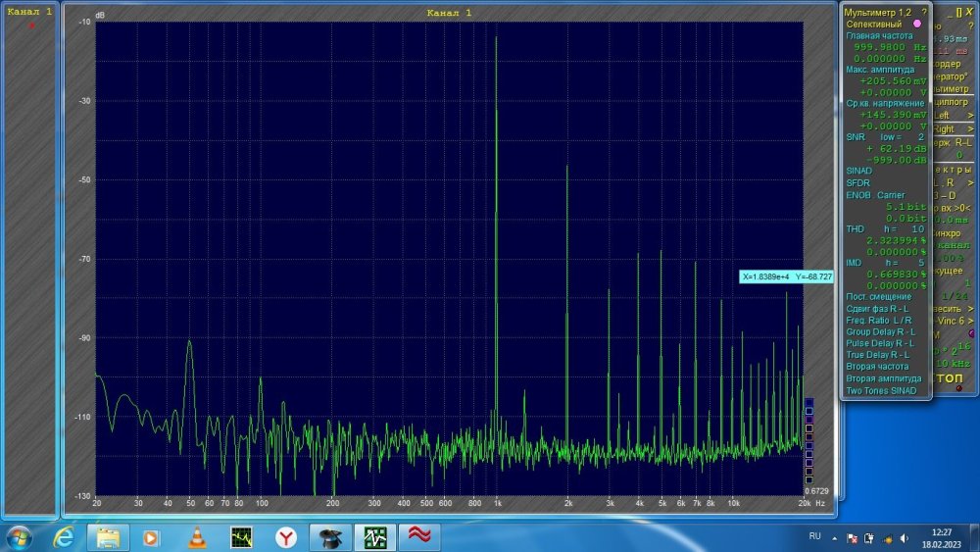Click the red wave application taskbar icon
This screenshot has height=552, width=980.
[x=419, y=536]
